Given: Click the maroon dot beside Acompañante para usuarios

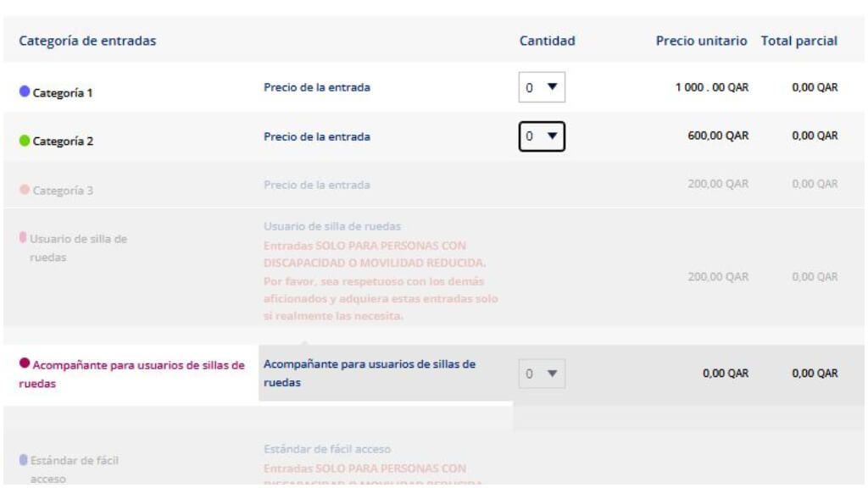Looking at the screenshot, I should 25,363.
